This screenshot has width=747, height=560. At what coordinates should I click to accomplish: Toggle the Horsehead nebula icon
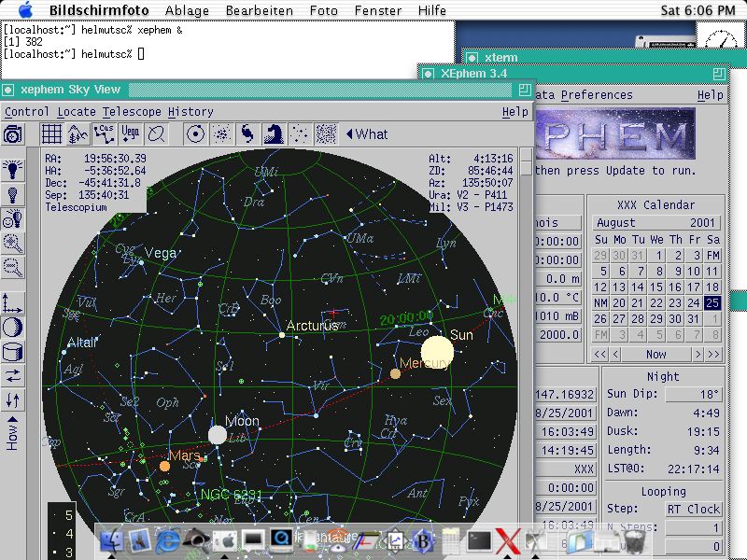[x=274, y=133]
